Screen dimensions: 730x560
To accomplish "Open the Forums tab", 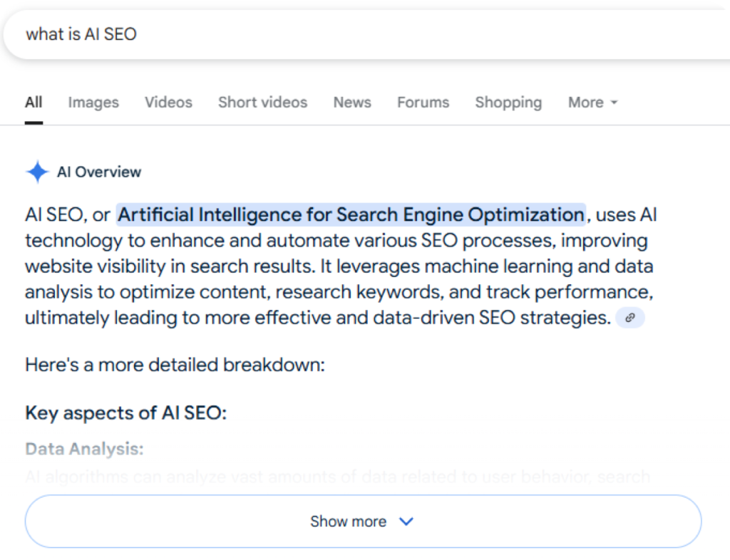I will (x=423, y=103).
